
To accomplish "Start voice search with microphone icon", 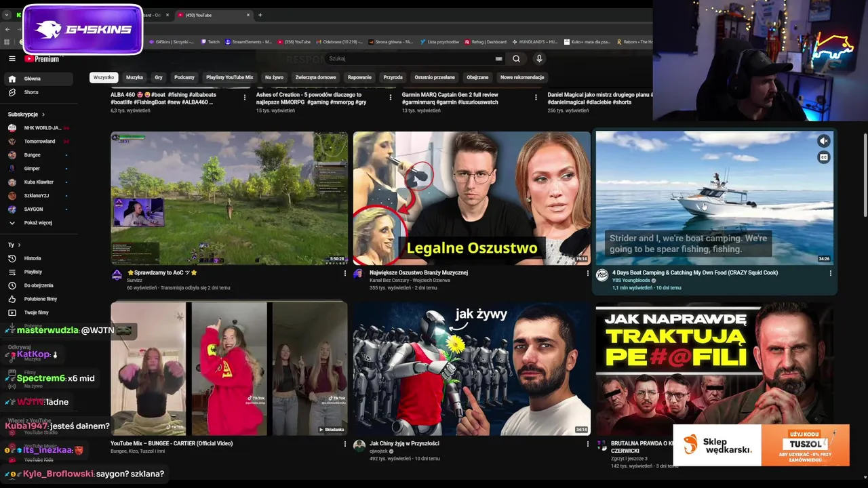I will (x=539, y=59).
